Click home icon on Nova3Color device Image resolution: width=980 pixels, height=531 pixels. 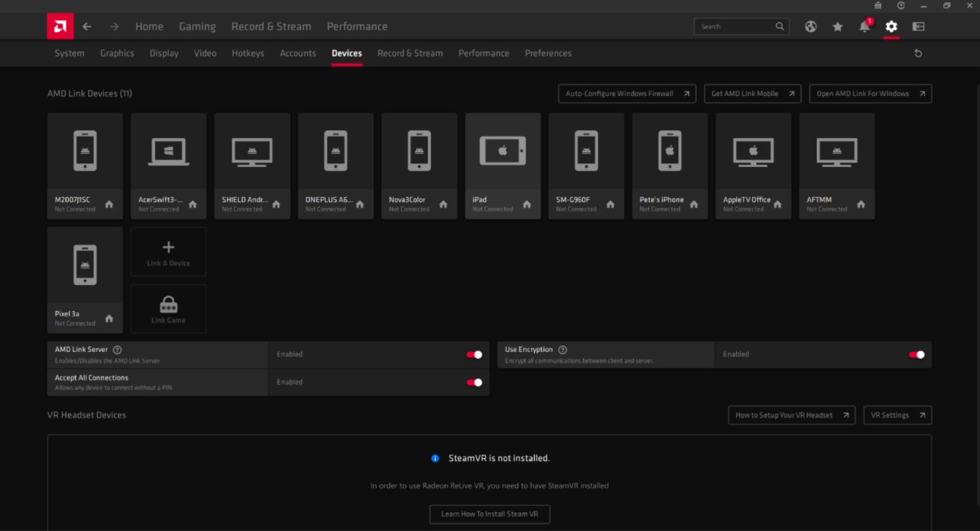(x=443, y=204)
